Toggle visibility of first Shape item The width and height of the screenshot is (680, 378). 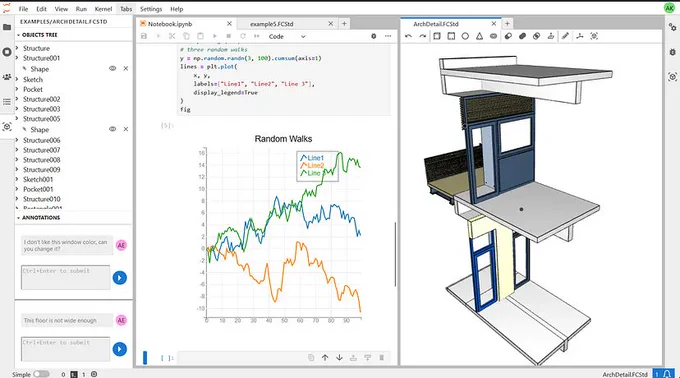tap(112, 68)
